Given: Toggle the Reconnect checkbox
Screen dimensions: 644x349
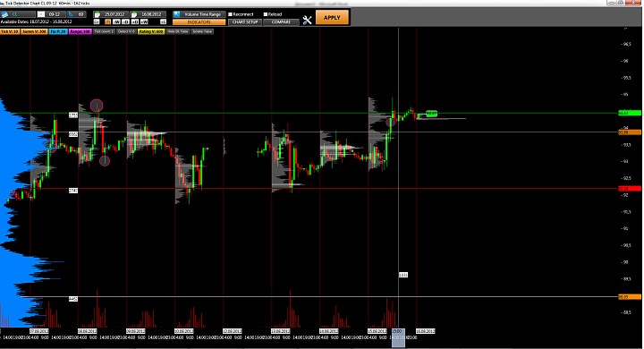Looking at the screenshot, I should point(231,14).
